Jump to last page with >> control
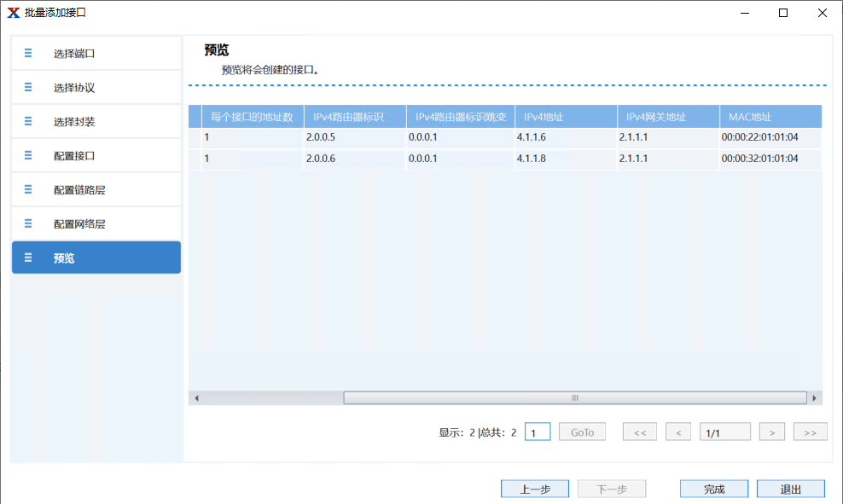Viewport: 843px width, 504px height. pos(810,432)
